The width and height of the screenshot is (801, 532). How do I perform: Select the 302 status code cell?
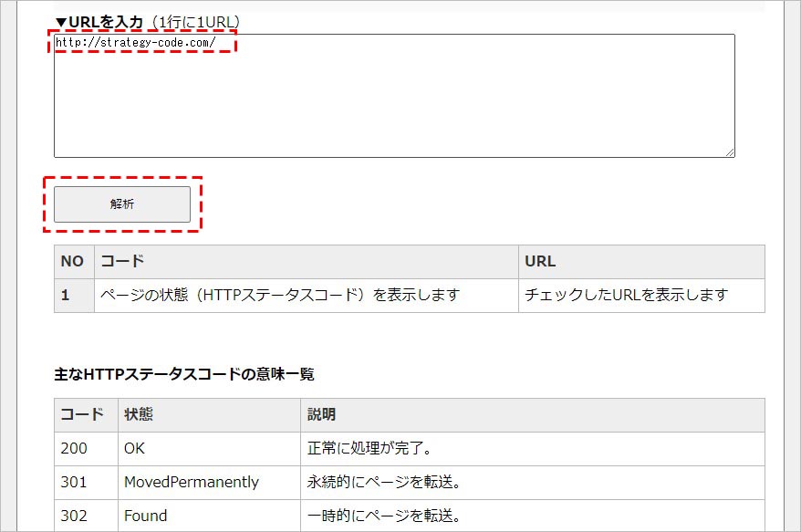coord(74,516)
